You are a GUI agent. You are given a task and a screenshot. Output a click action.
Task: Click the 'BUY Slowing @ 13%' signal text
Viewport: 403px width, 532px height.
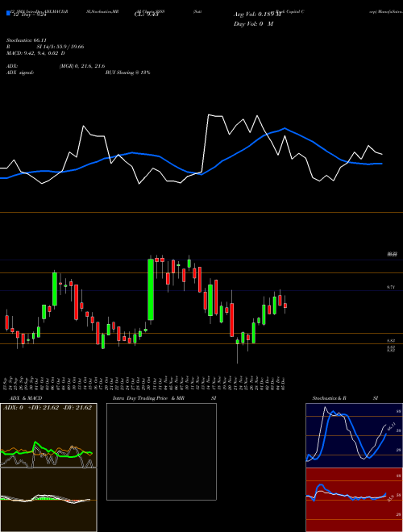127,73
